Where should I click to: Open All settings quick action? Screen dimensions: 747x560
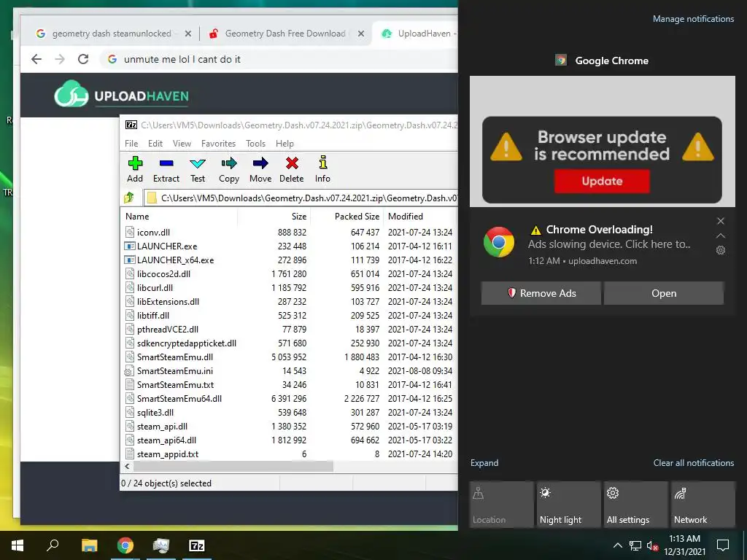635,505
